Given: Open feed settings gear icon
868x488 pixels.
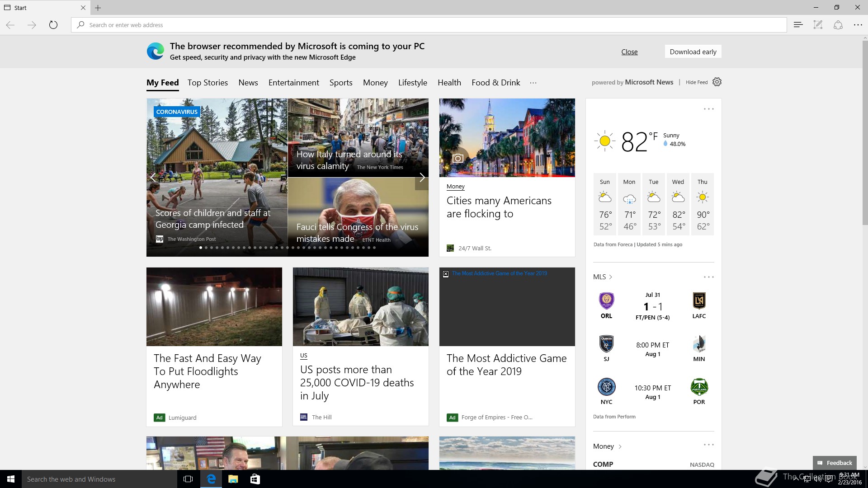Looking at the screenshot, I should (717, 82).
